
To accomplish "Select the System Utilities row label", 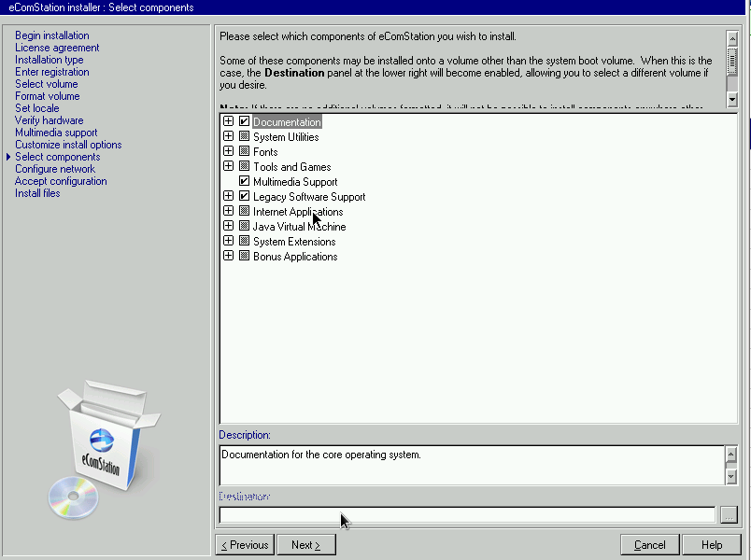I will tap(286, 137).
